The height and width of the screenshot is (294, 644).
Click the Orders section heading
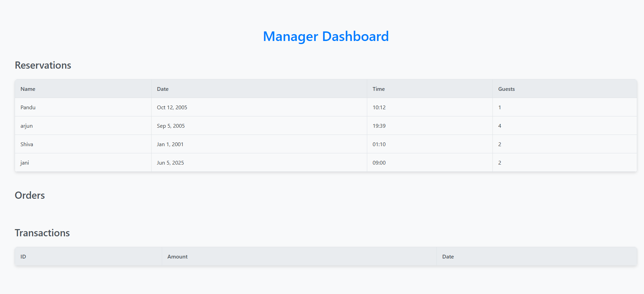pyautogui.click(x=30, y=195)
